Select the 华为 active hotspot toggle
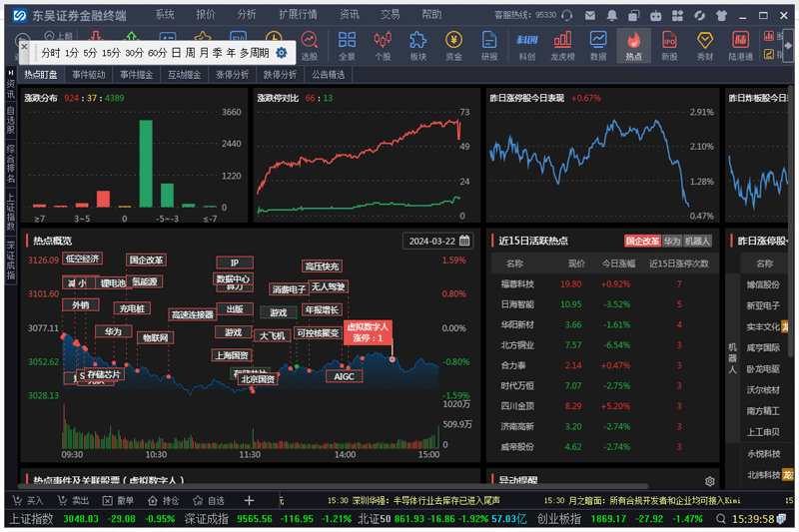Image resolution: width=799 pixels, height=532 pixels. [x=671, y=241]
